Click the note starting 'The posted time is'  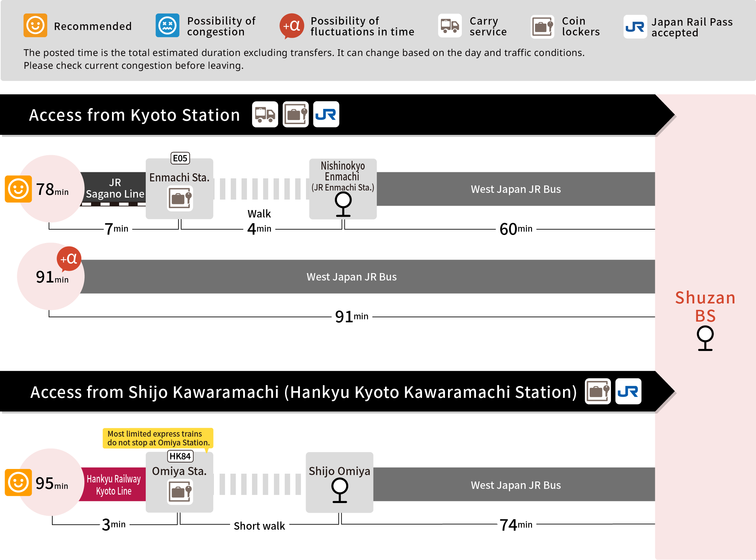point(304,59)
